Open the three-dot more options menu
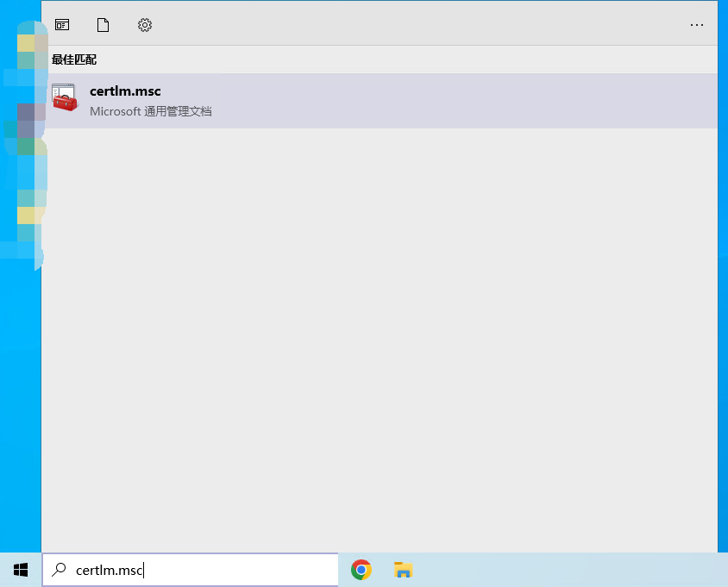The image size is (728, 587). [697, 25]
